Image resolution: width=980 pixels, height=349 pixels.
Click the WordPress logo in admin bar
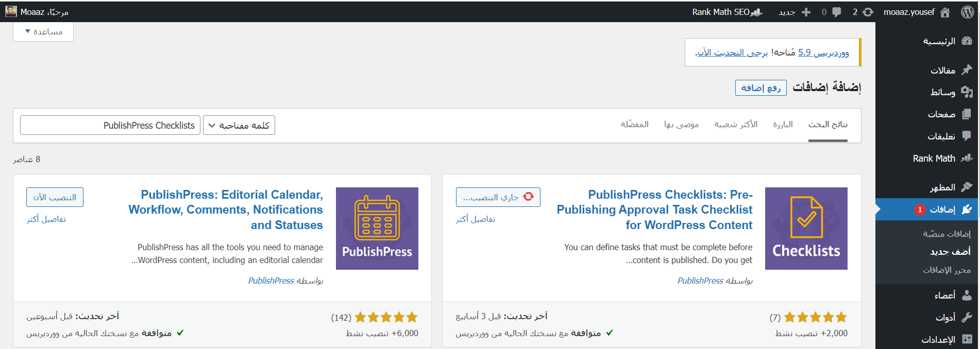click(967, 12)
